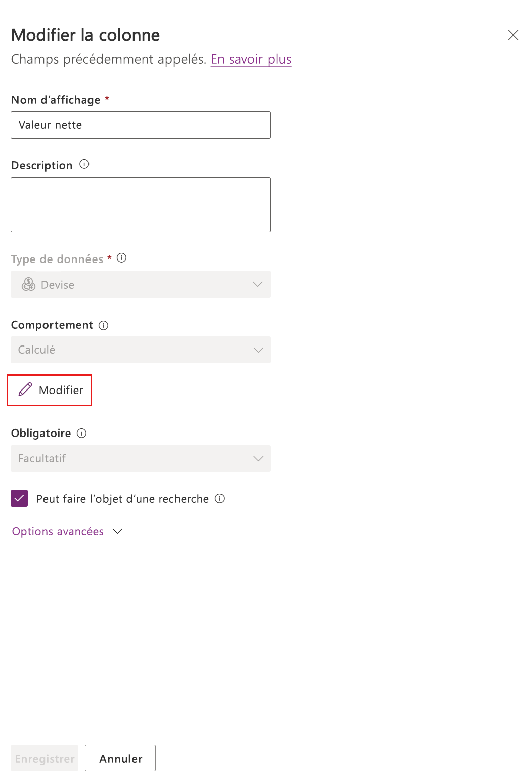
Task: Click the En savoir plus link
Action: tap(251, 59)
